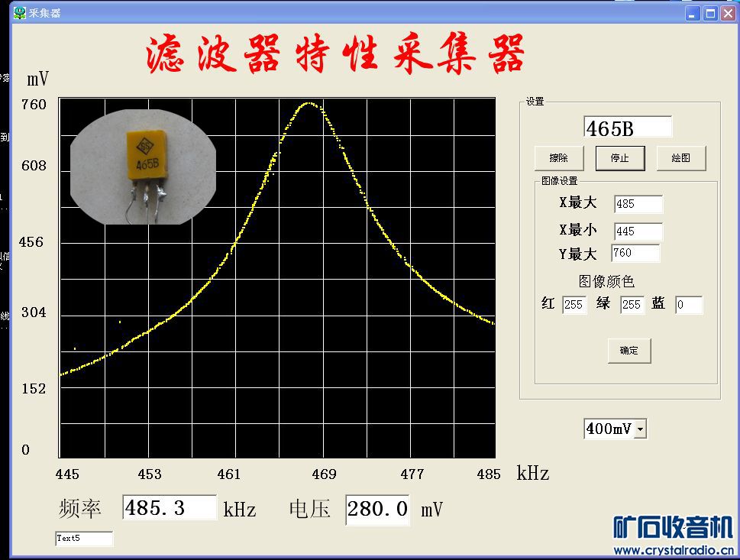The height and width of the screenshot is (560, 740).
Task: Click the 设置 group label
Action: [x=535, y=102]
